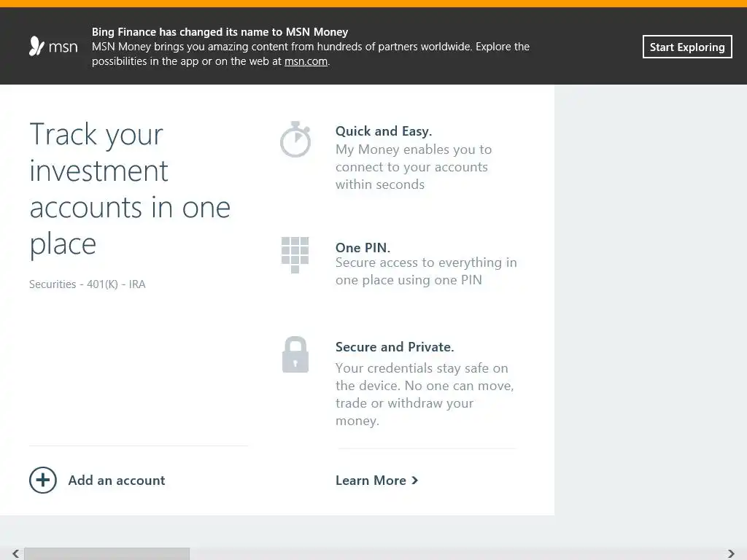Open the Learn More link
Image resolution: width=747 pixels, height=560 pixels.
[376, 481]
